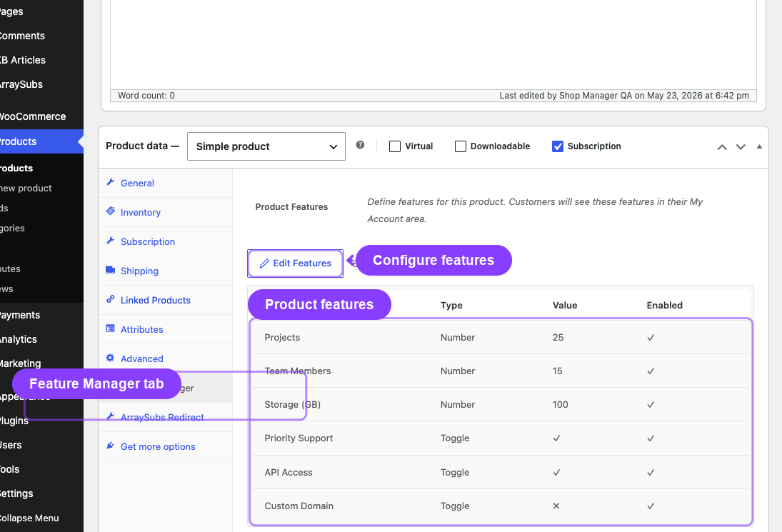782x532 pixels.
Task: Open Marketing in admin sidebar
Action: tap(41, 363)
